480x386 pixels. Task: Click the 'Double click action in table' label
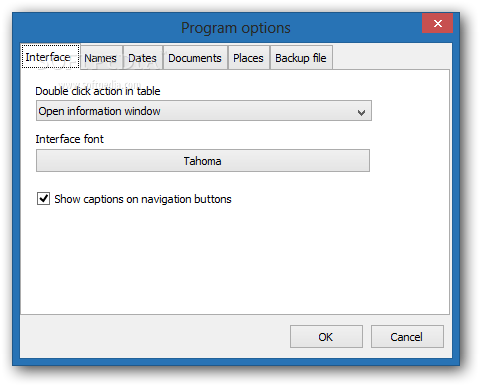(98, 91)
